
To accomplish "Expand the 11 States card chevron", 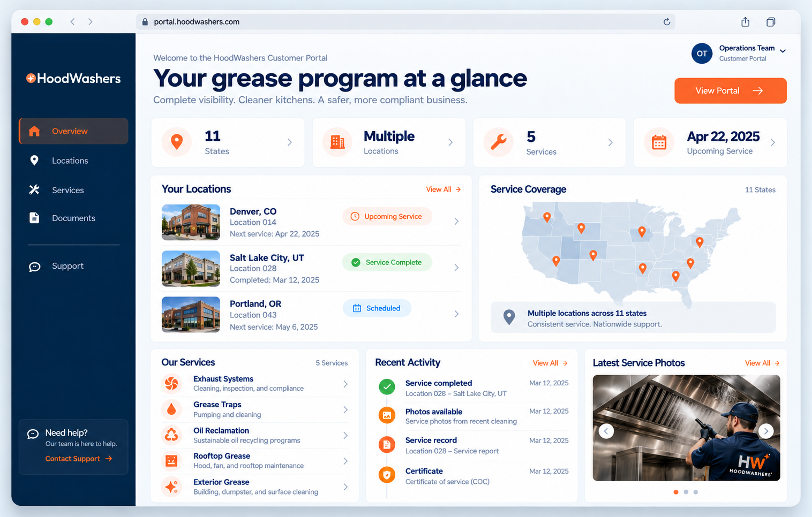I will coord(290,142).
